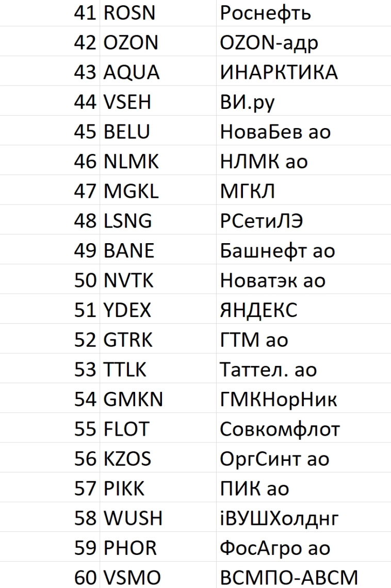Select the ГМКНорНик name cell
The width and height of the screenshot is (391, 588).
[278, 400]
